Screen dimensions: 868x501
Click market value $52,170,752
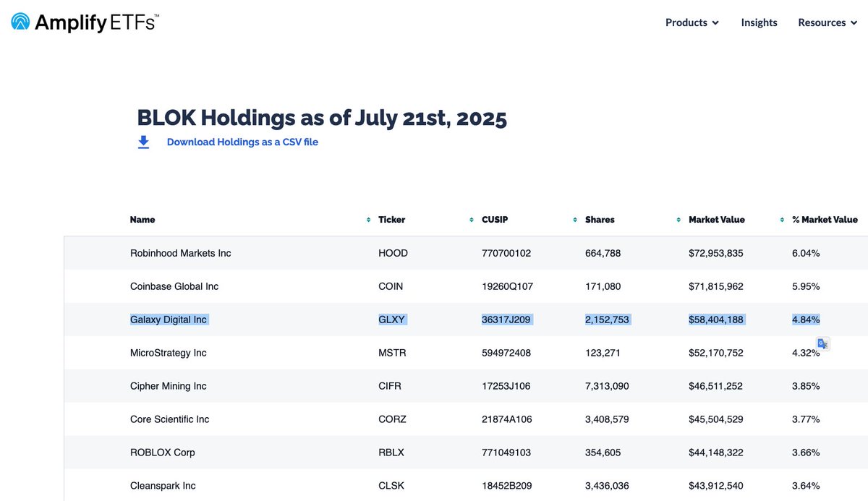pos(716,353)
